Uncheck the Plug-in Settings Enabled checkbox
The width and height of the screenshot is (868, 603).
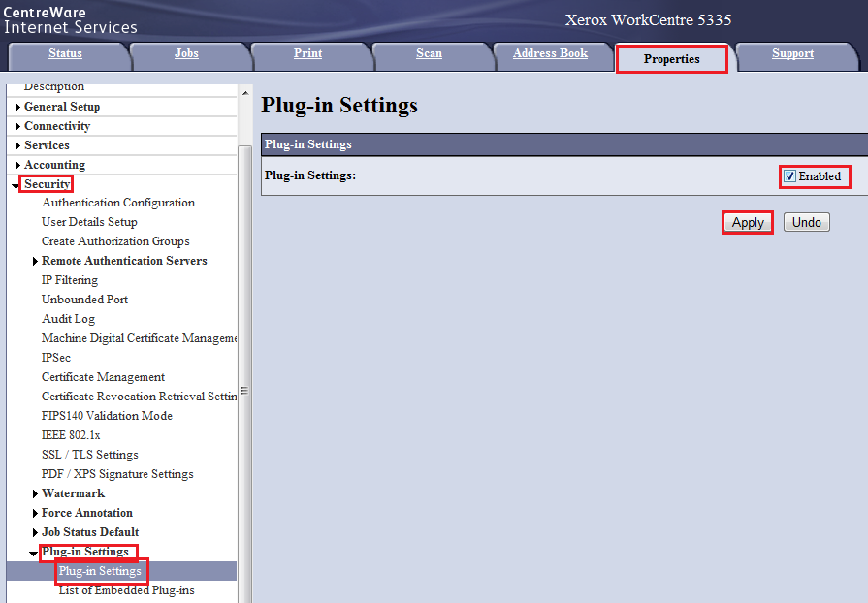coord(789,176)
